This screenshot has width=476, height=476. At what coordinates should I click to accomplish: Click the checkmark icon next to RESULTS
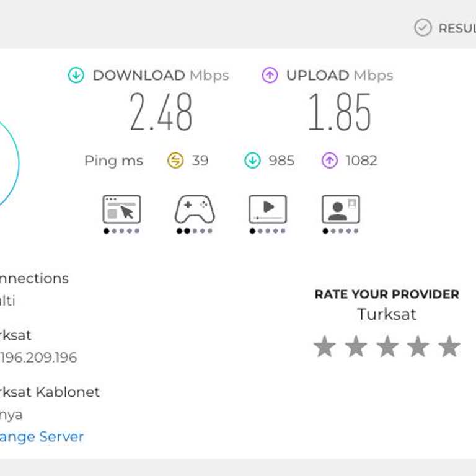click(x=423, y=28)
